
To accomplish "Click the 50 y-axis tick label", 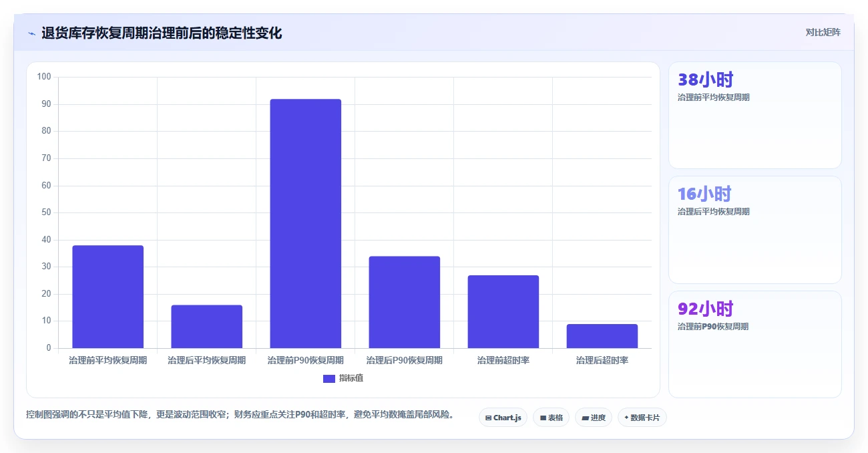I will [x=46, y=212].
